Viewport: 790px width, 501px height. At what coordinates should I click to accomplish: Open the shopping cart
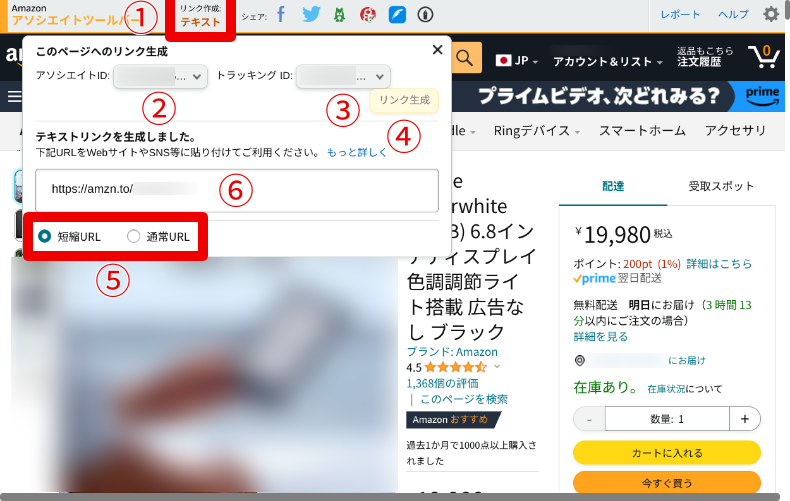[764, 56]
